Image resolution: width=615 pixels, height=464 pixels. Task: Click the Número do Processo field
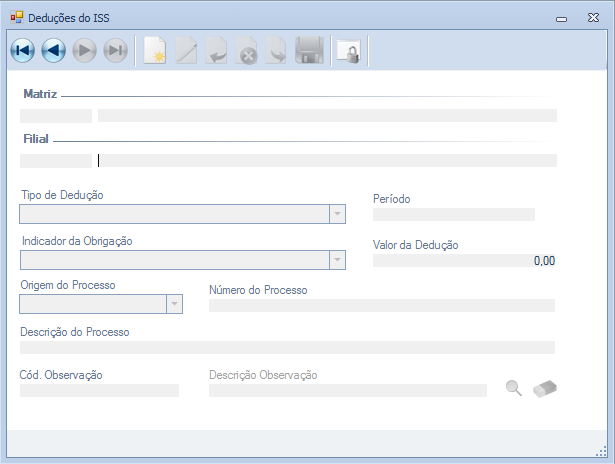[381, 305]
